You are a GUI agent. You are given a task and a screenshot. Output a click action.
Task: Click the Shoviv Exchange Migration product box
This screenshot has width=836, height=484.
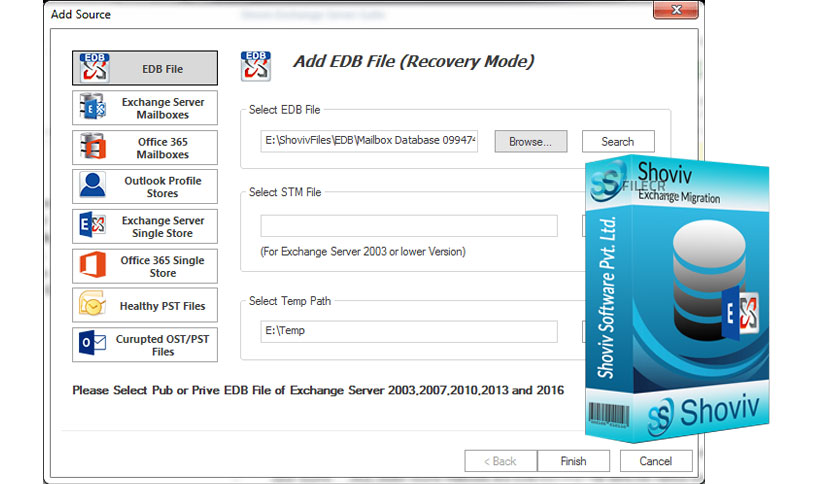(677, 299)
